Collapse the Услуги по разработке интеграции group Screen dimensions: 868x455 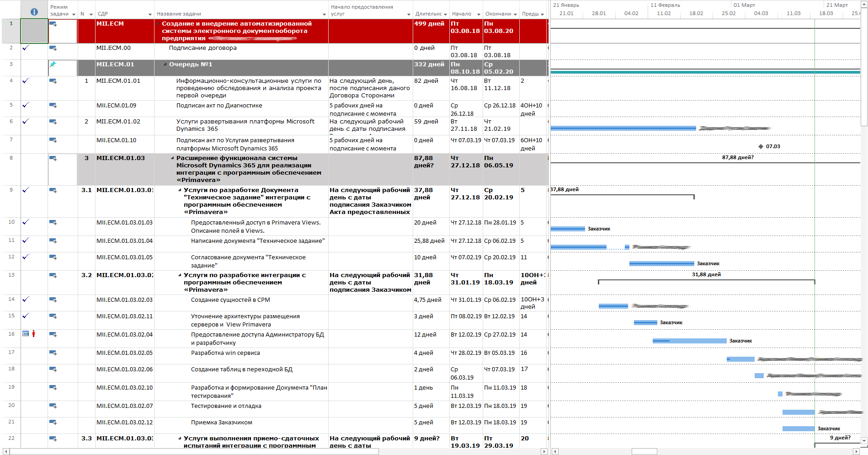[180, 275]
